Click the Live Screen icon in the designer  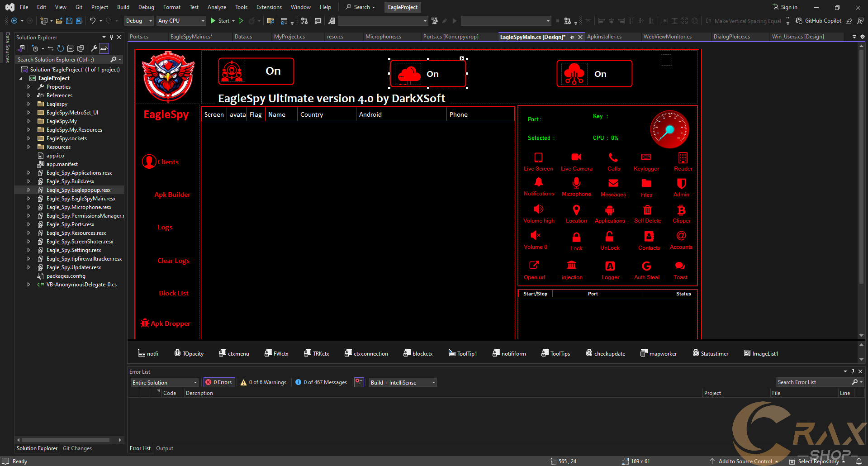[x=538, y=157]
